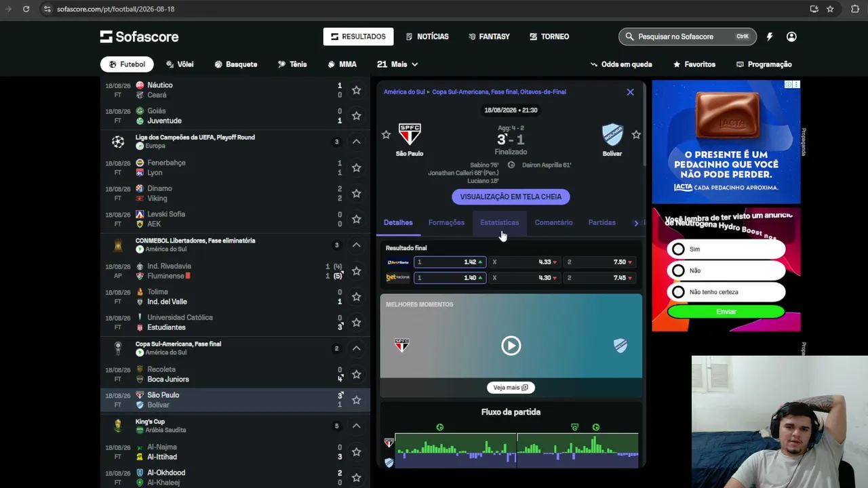Select the Não radio option
868x488 pixels.
pyautogui.click(x=678, y=270)
